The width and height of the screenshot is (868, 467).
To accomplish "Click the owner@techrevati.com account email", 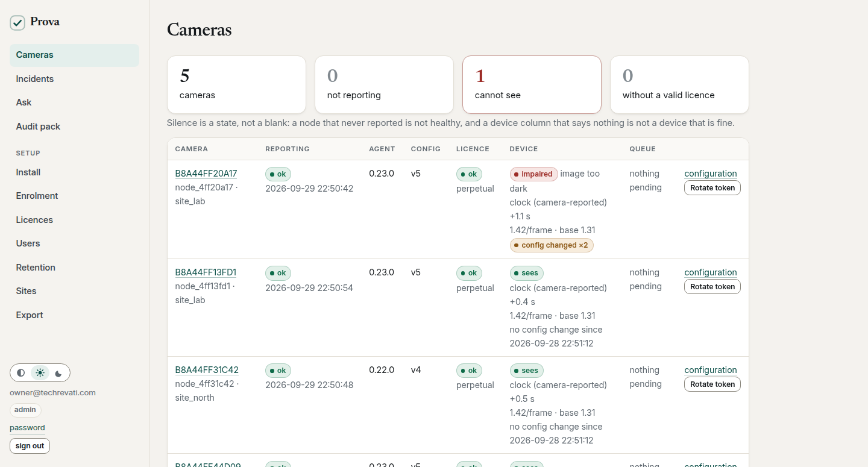I will (52, 393).
